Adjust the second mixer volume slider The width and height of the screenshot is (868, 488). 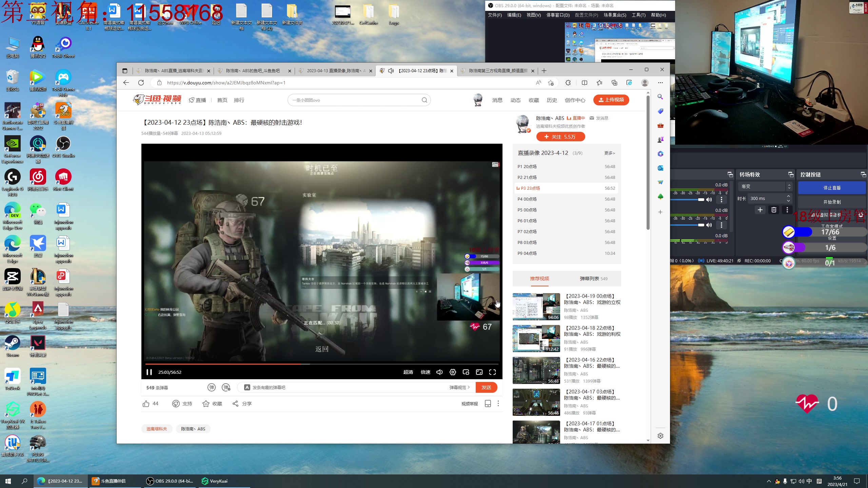pyautogui.click(x=701, y=225)
